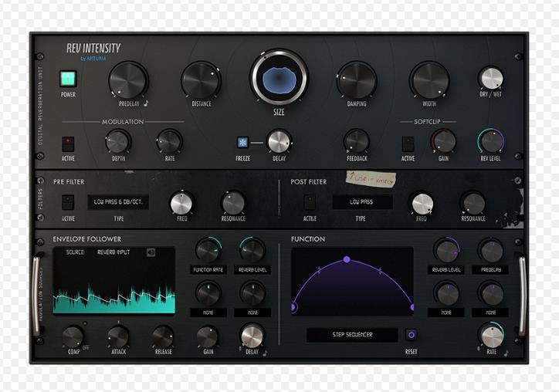The image size is (559, 392).
Task: Click the handwritten sticky note label
Action: click(x=371, y=178)
